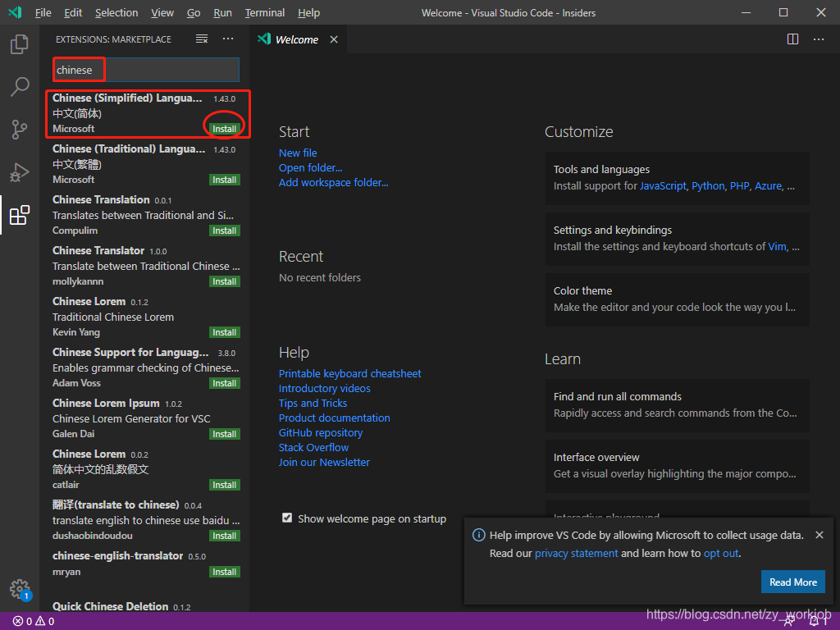Open the Explorer view in activity bar

20,44
